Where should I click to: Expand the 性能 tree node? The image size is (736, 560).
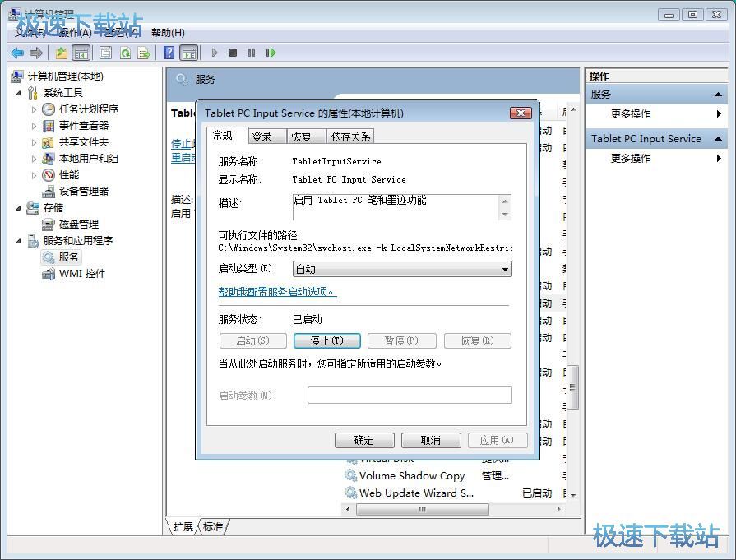[34, 175]
